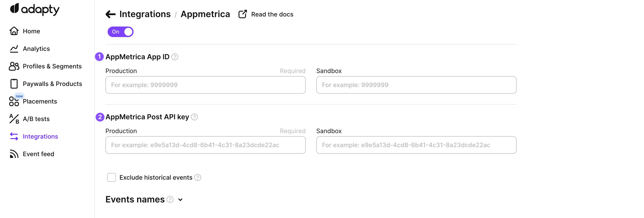Turn off the Appmetrica integration toggle
The image size is (644, 218).
pos(121,32)
